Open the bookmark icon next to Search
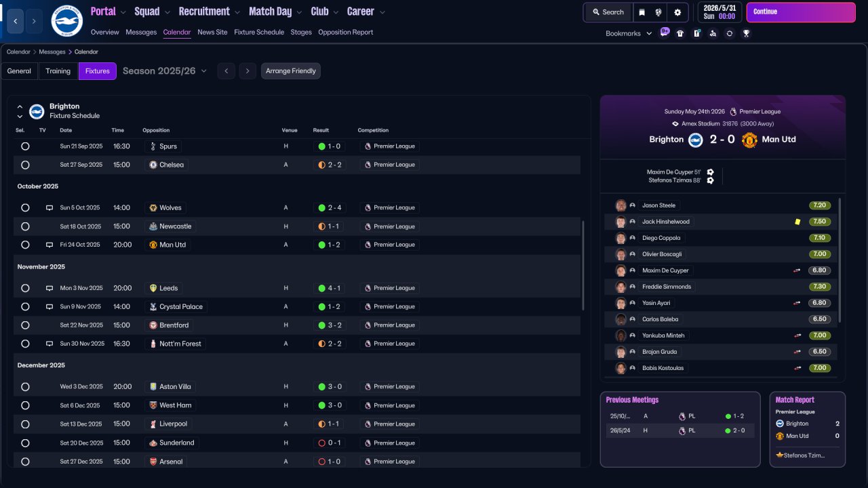This screenshot has width=868, height=488. [642, 12]
